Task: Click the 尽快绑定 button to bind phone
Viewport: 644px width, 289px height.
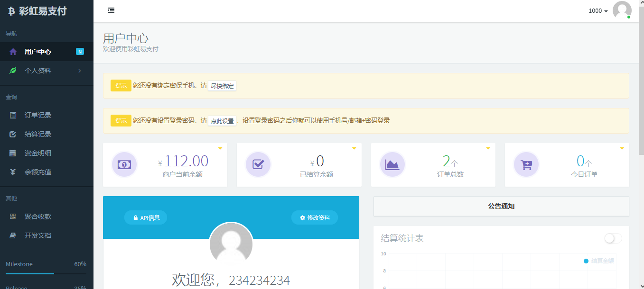Action: (x=222, y=86)
